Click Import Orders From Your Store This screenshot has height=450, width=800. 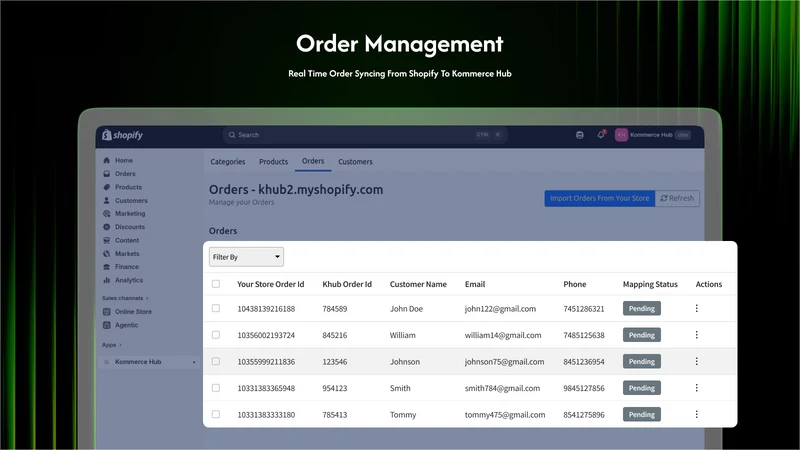coord(599,198)
